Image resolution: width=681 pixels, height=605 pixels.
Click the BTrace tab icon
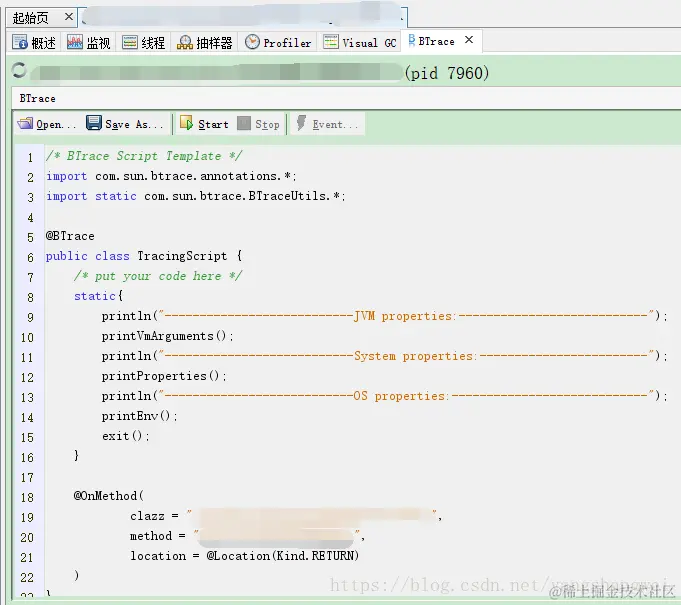point(412,40)
